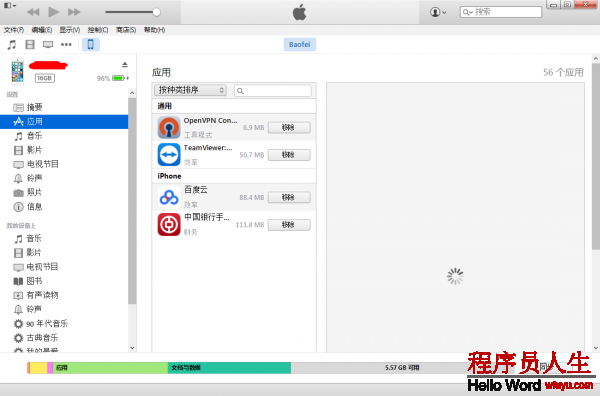Open the account user icon menu
The width and height of the screenshot is (600, 396).
click(438, 12)
